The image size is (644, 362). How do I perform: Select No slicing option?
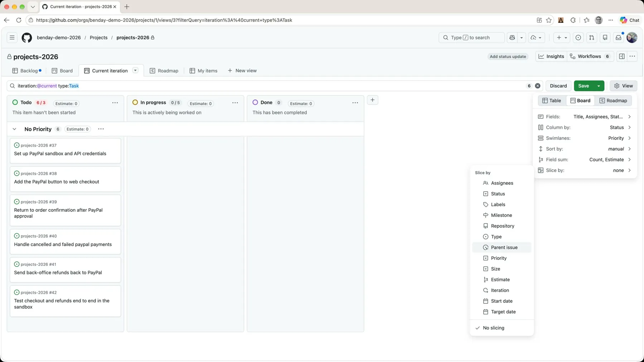pos(502,328)
